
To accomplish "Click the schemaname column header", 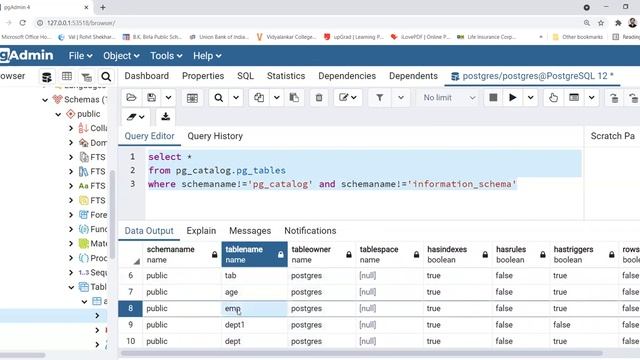I will pos(182,254).
